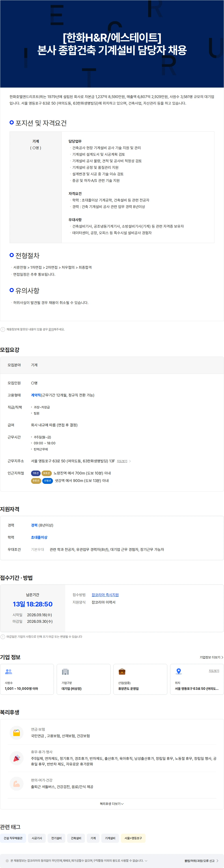Click the deadline date 2026.09.30(수)
224x868 pixels.
point(40,621)
